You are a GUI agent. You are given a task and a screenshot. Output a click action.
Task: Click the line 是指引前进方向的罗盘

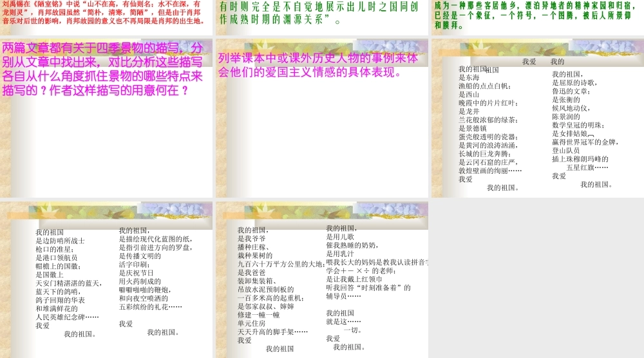[x=156, y=247]
